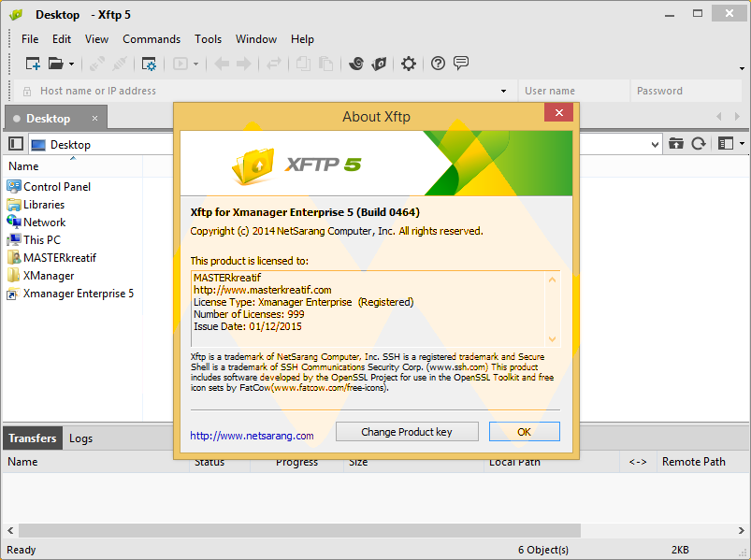The width and height of the screenshot is (751, 560).
Task: Sort by the Name column header
Action: click(73, 166)
